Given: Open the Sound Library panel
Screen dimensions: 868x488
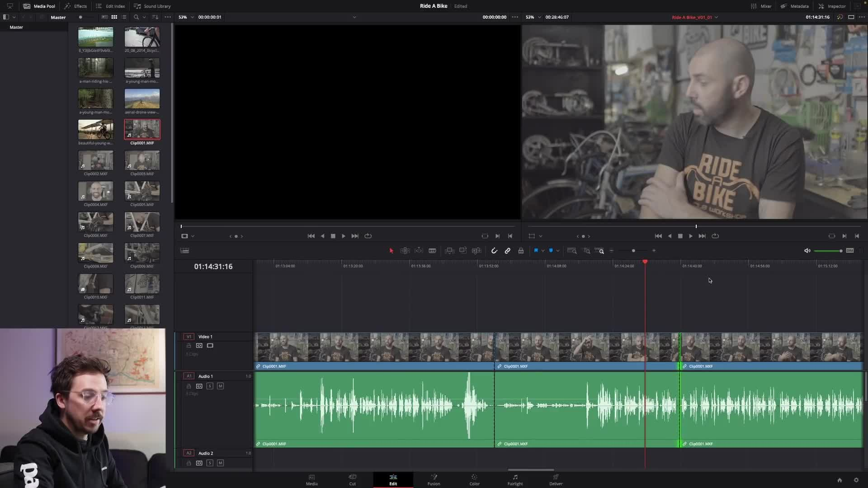Looking at the screenshot, I should coord(152,6).
